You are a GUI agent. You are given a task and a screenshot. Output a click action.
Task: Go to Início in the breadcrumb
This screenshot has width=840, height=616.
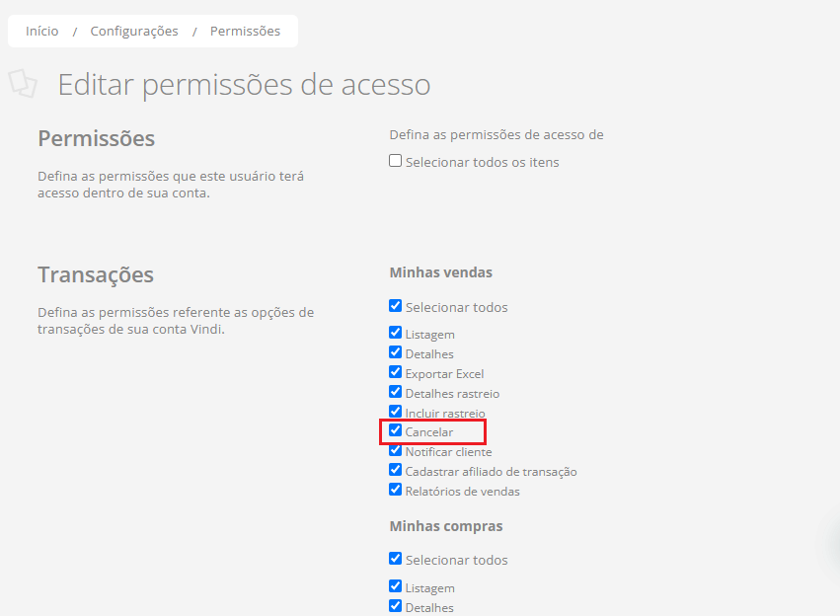coord(41,31)
